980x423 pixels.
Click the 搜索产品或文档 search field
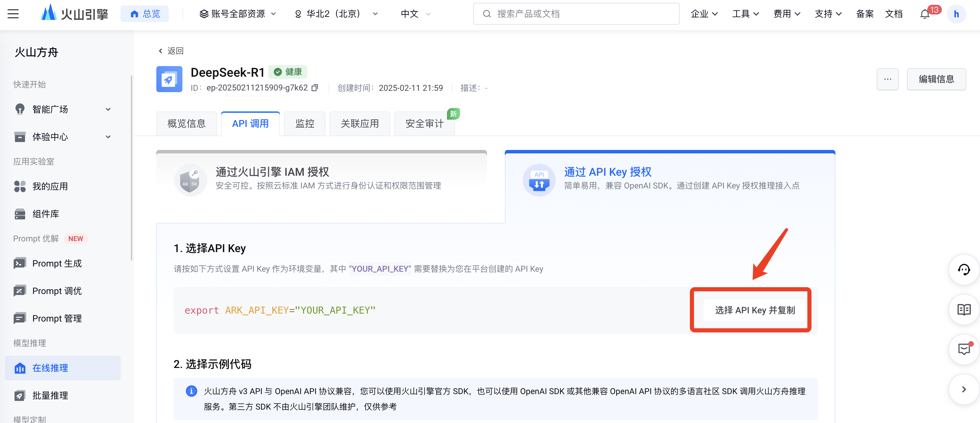coord(576,14)
